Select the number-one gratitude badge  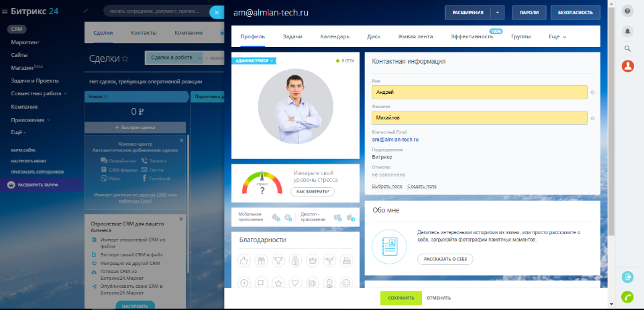click(x=244, y=282)
